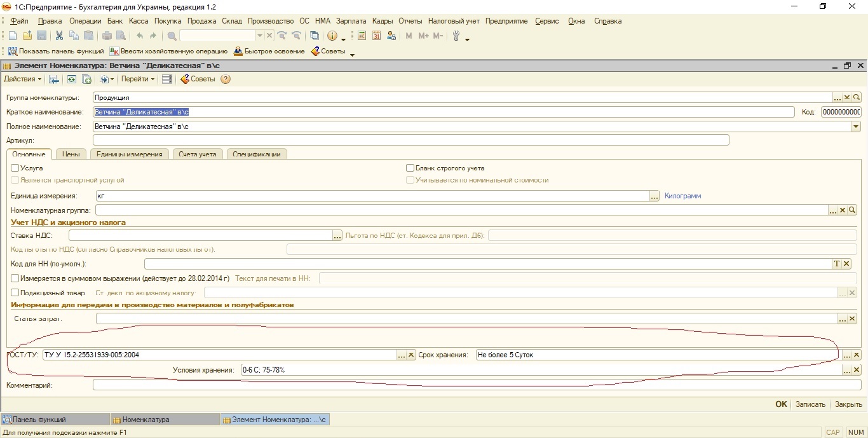Open the calendar icon in toolbar
Screen dimensions: 868x438
tap(377, 36)
